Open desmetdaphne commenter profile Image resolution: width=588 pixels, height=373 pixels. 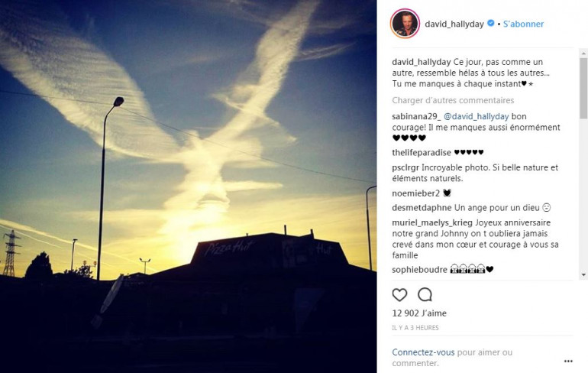tap(422, 207)
